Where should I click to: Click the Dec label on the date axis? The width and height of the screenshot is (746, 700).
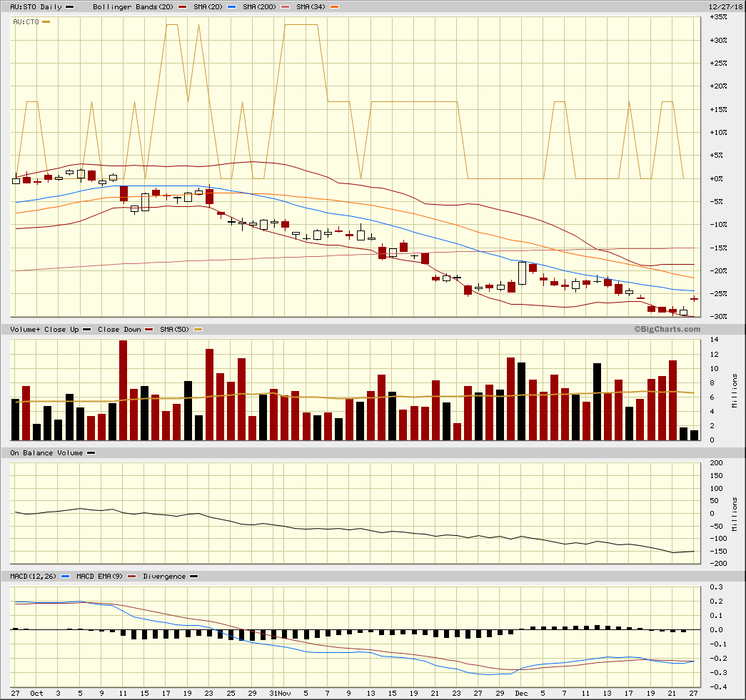pos(521,693)
